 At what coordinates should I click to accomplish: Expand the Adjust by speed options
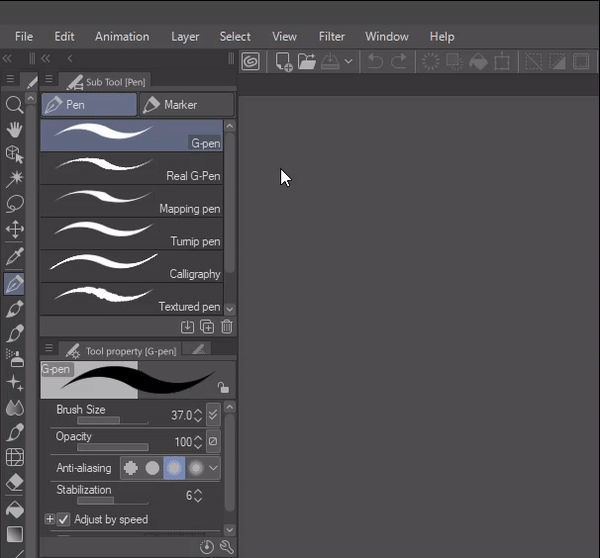pyautogui.click(x=49, y=519)
